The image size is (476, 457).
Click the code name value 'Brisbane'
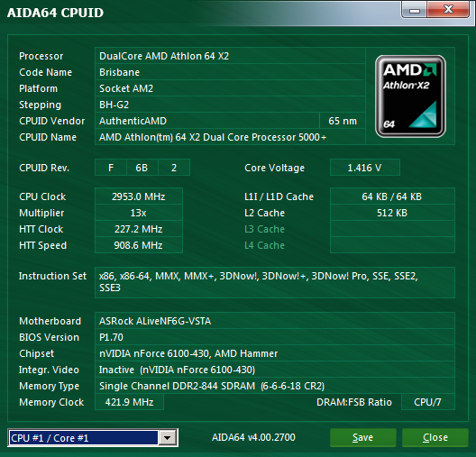230,72
